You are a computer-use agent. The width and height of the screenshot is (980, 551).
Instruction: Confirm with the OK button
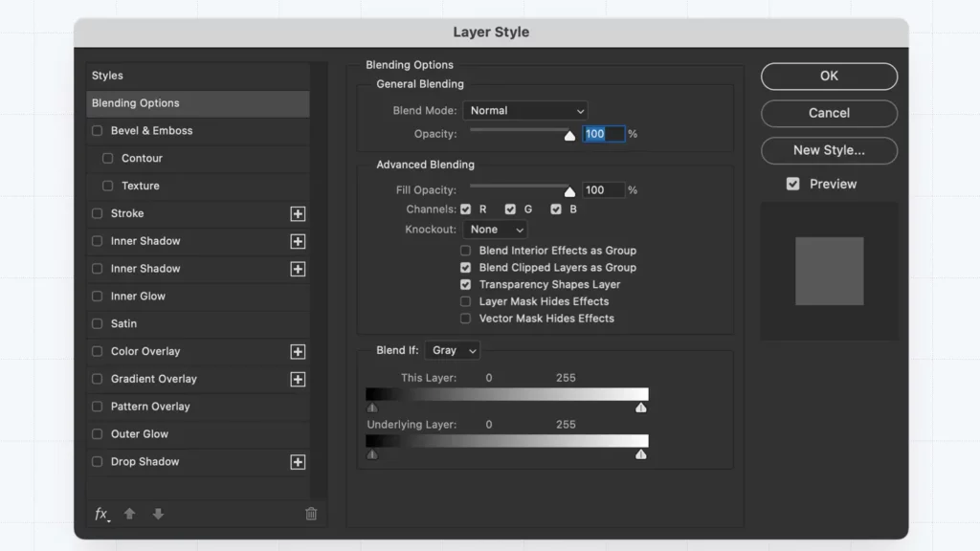[x=829, y=77]
